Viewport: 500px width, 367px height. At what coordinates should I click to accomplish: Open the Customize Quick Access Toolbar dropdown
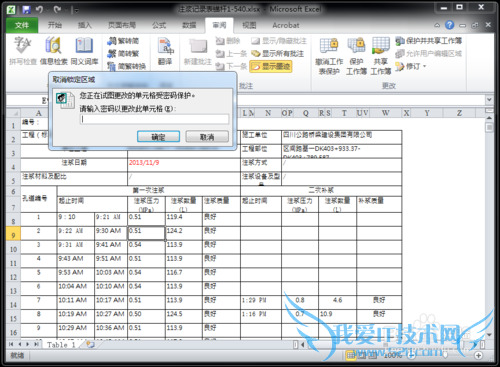click(x=77, y=10)
